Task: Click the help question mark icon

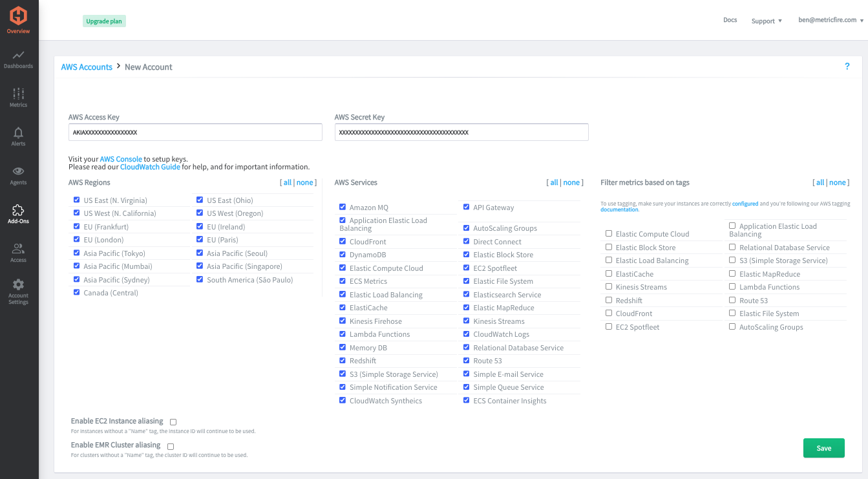Action: (x=847, y=67)
